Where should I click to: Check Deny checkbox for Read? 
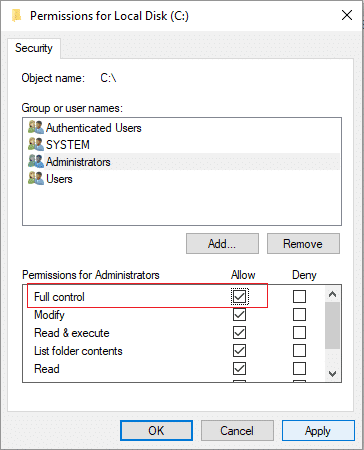point(299,368)
